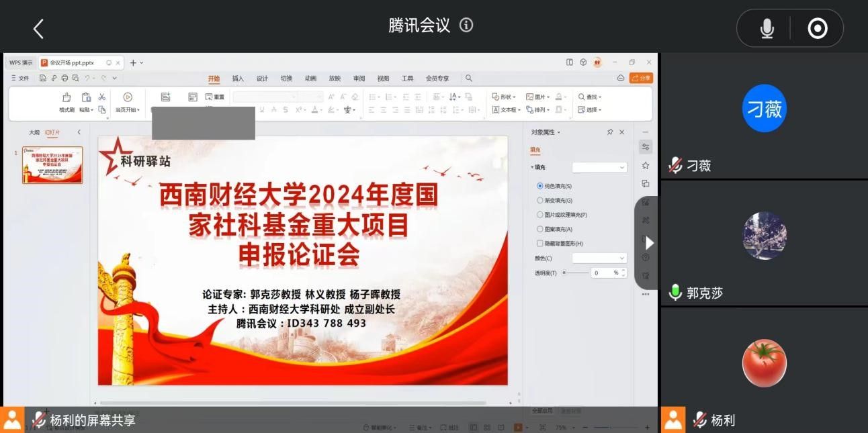
Task: Select slide 1 thumbnail in the slide panel
Action: coord(51,165)
